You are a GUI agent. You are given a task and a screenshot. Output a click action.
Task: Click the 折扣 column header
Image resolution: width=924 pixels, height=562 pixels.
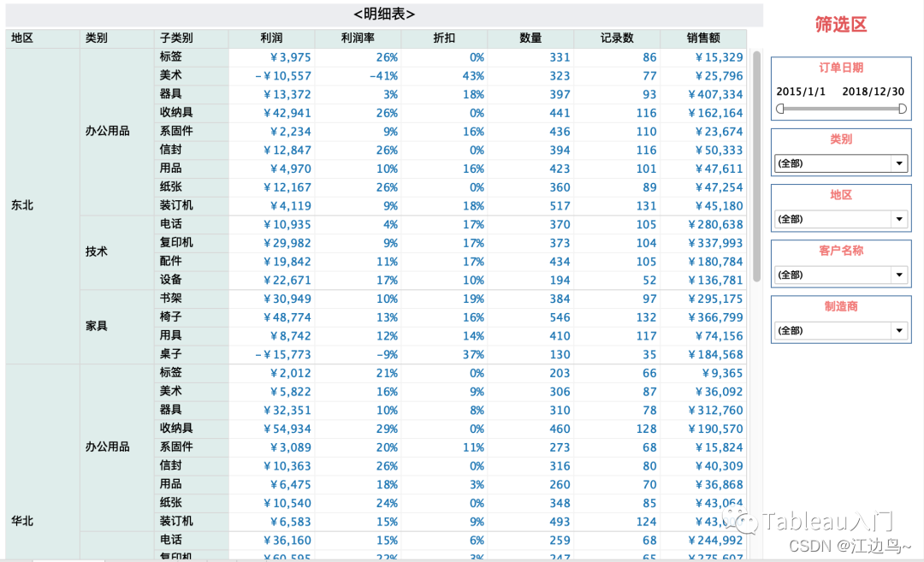(444, 38)
